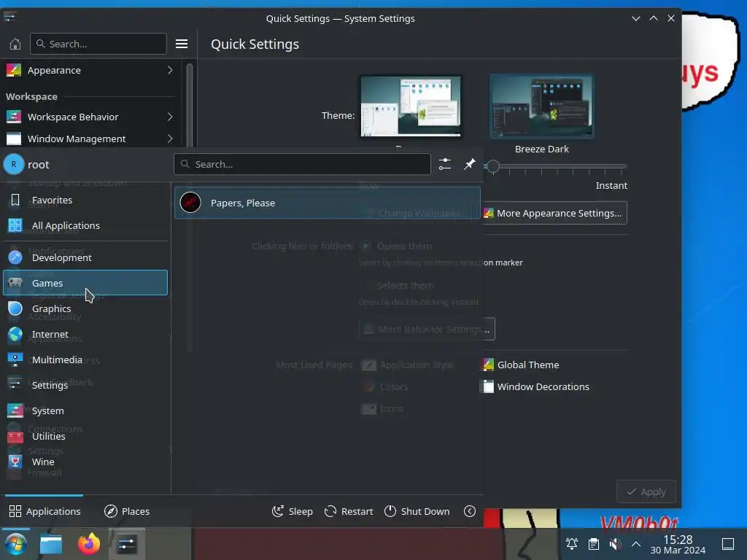747x560 pixels.
Task: Click the Favorites bookmark icon
Action: coord(15,200)
